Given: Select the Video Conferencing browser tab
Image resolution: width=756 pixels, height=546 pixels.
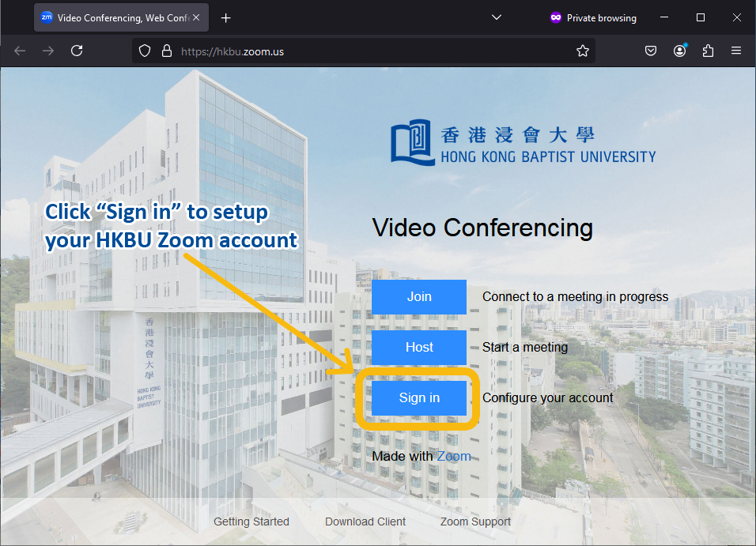Looking at the screenshot, I should coord(111,17).
